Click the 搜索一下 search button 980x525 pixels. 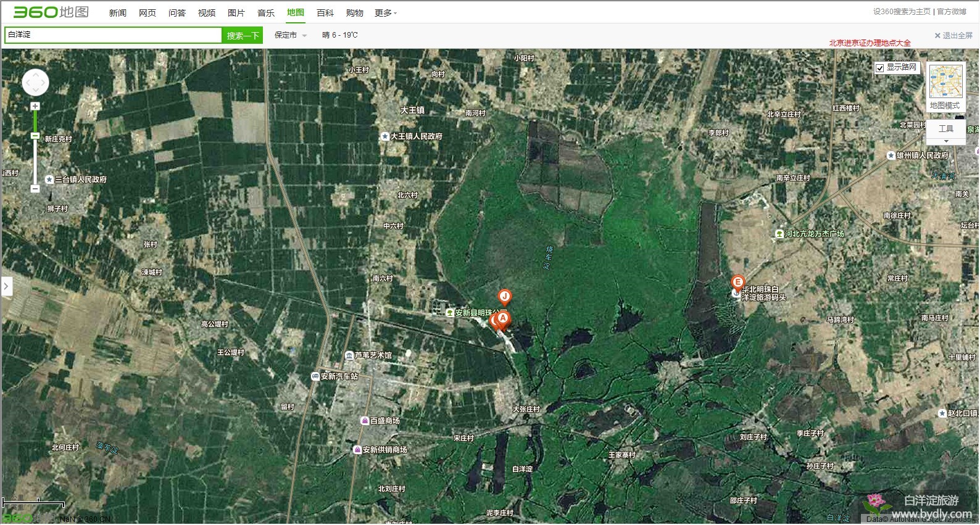tap(243, 36)
